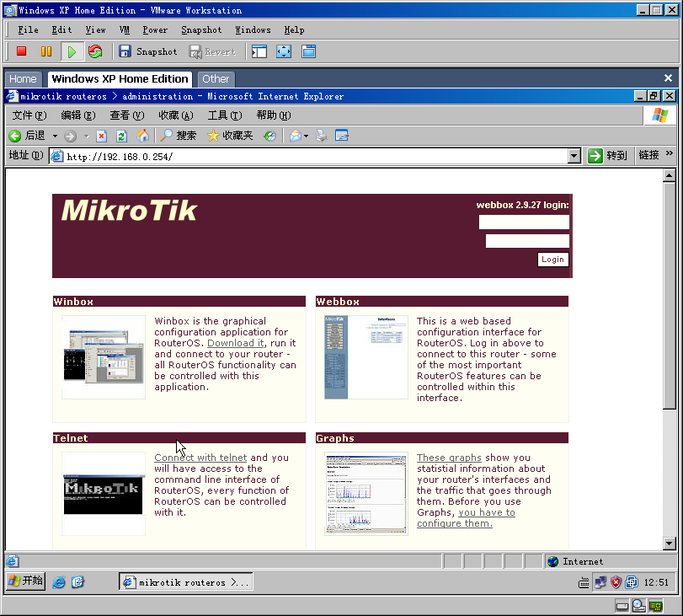The image size is (683, 616).
Task: Open VMware Power menu
Action: pos(155,29)
